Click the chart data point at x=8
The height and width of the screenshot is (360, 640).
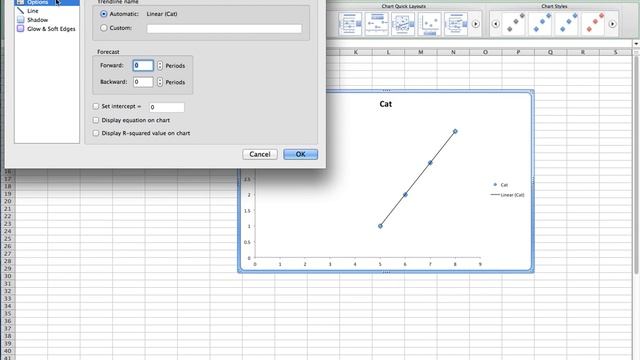coord(455,131)
